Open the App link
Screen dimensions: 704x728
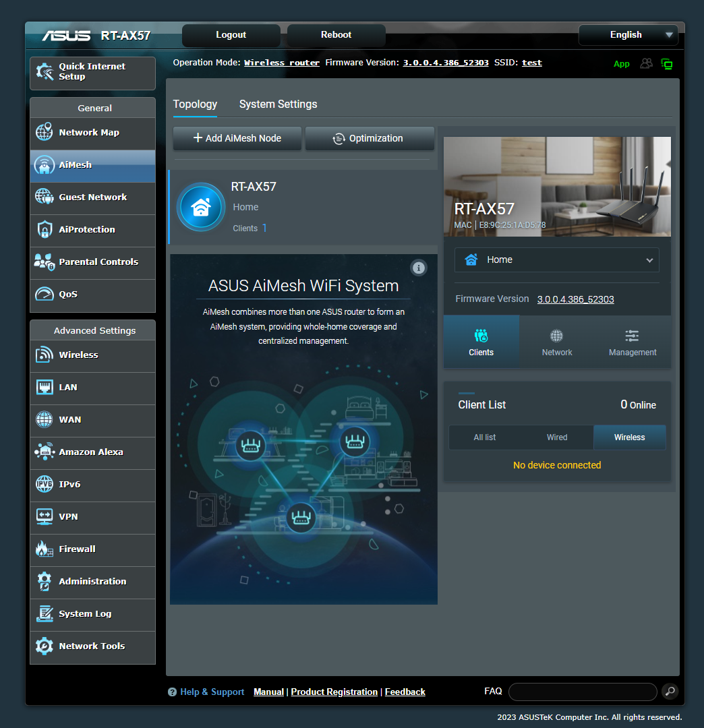[621, 64]
